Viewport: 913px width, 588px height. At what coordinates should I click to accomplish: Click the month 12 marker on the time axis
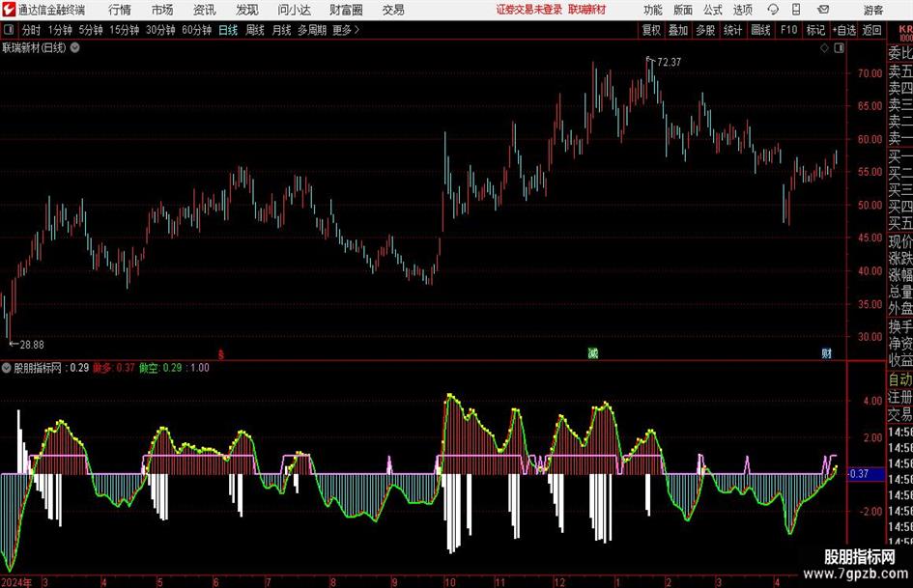(559, 582)
